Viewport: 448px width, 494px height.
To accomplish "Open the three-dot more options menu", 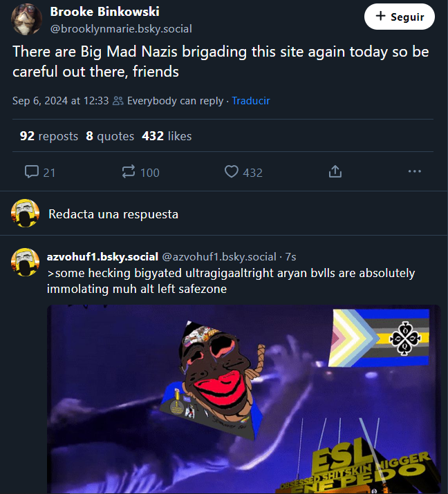I will (x=414, y=172).
